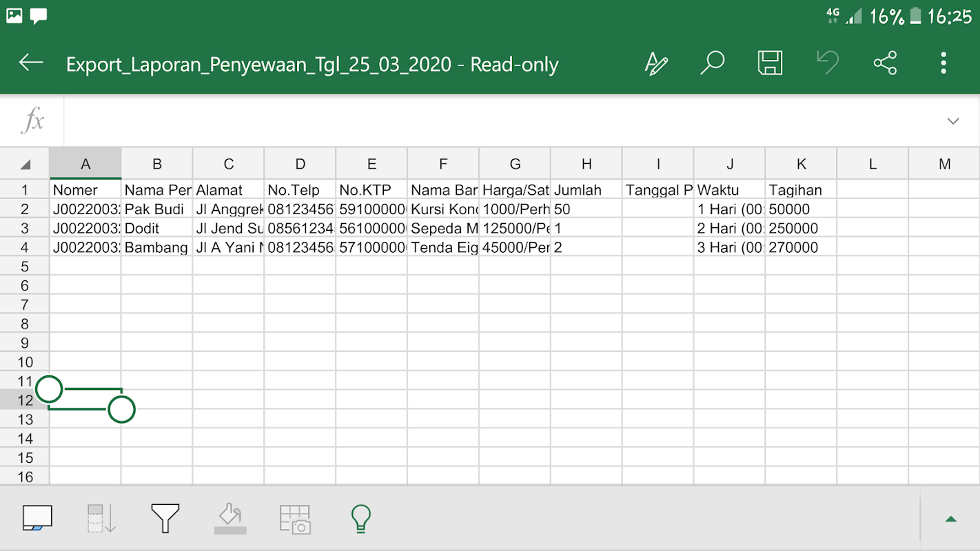Open search with the magnifier icon
This screenshot has width=980, height=551.
tap(712, 63)
